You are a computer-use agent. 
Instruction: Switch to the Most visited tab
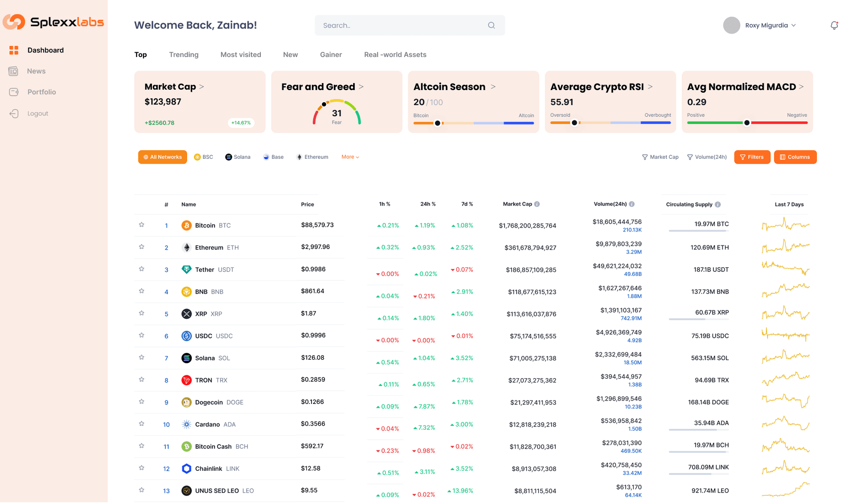click(241, 55)
